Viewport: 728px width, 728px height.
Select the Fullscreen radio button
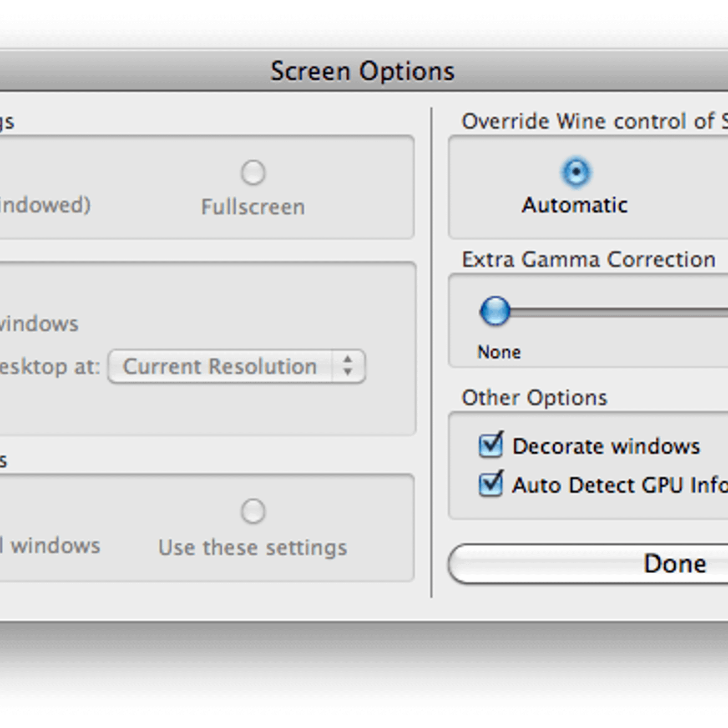pyautogui.click(x=253, y=173)
